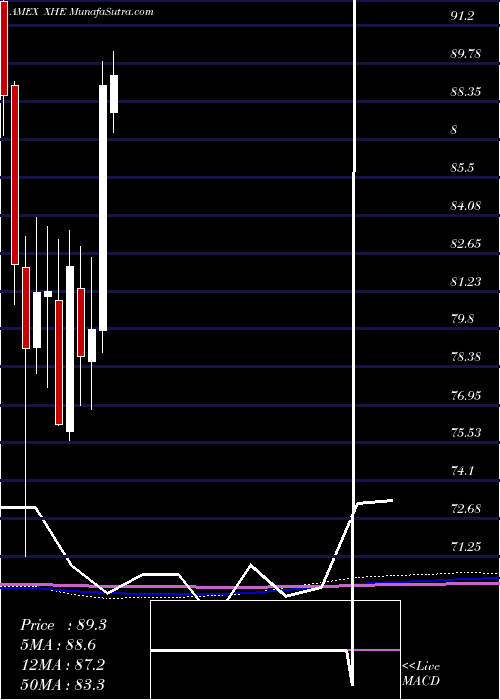Screen dimensions: 500x700
Task: Click the 85.5 price axis label
Action: tap(462, 168)
